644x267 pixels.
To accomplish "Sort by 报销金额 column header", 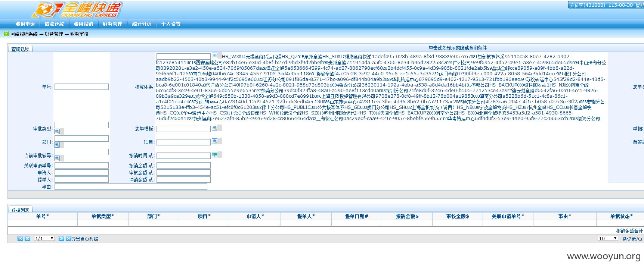I will pos(407,216).
